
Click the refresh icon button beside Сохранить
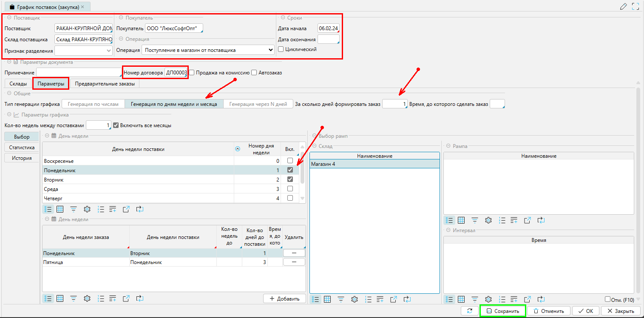[469, 311]
